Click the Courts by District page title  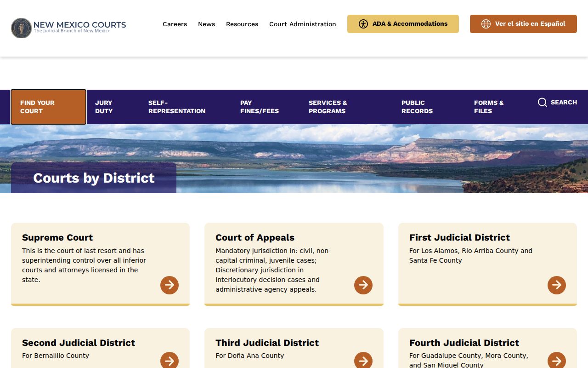click(x=94, y=178)
